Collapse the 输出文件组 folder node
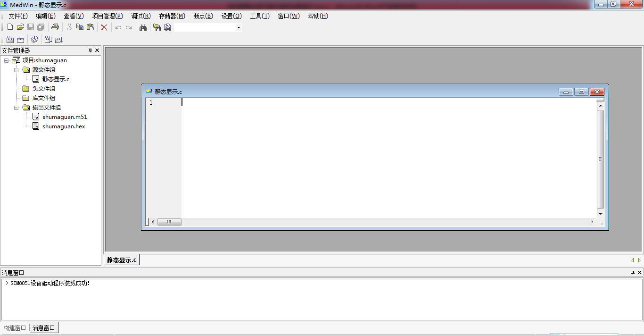Image resolution: width=644 pixels, height=335 pixels. [17, 108]
